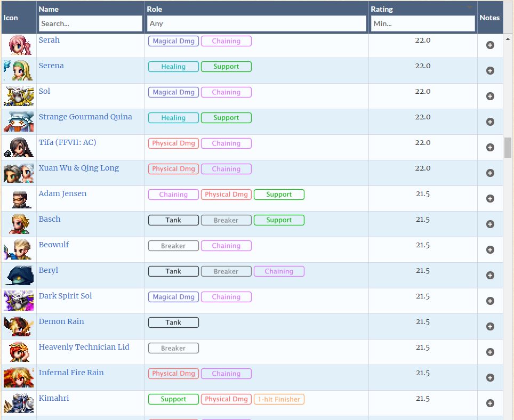This screenshot has width=514, height=420.
Task: Click the plus icon for Demon Rain
Action: [x=490, y=326]
